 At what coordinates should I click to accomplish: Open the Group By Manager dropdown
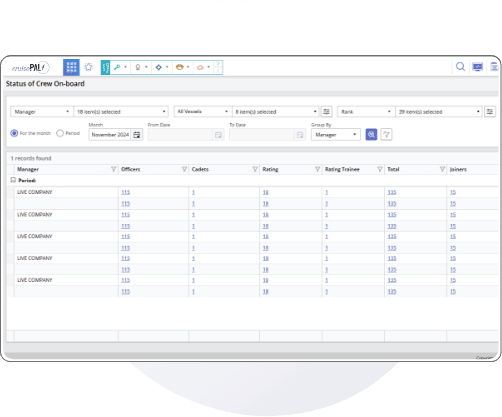pyautogui.click(x=336, y=135)
